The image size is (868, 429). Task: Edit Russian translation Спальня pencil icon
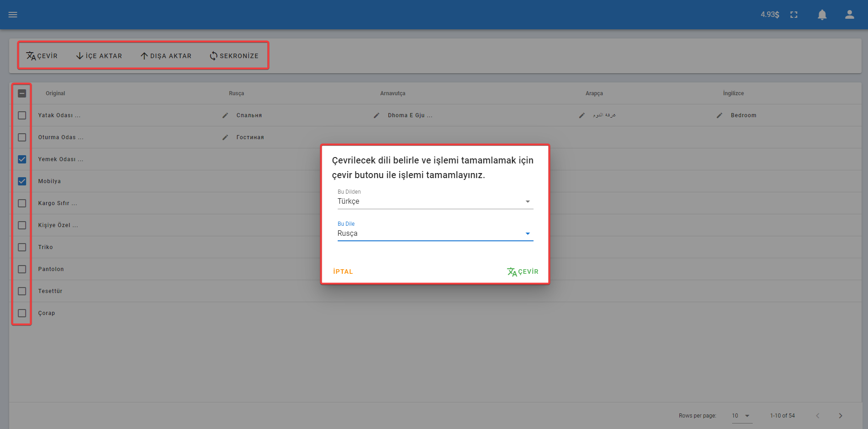(x=225, y=115)
